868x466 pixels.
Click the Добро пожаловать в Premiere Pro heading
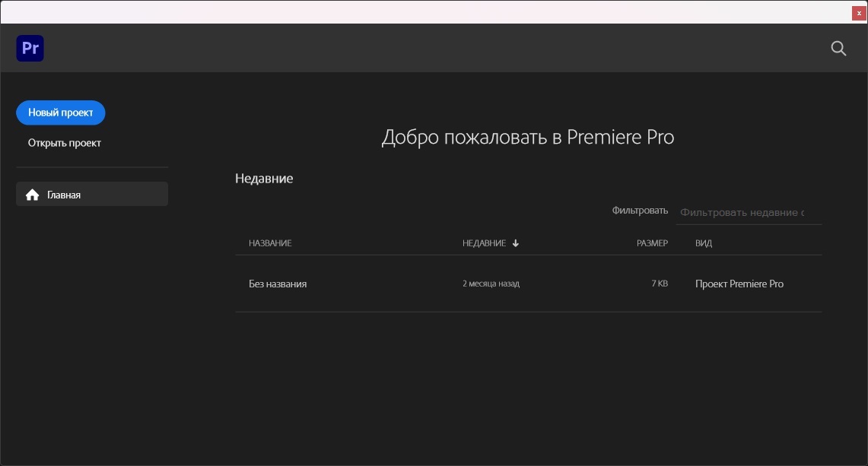[x=527, y=138]
